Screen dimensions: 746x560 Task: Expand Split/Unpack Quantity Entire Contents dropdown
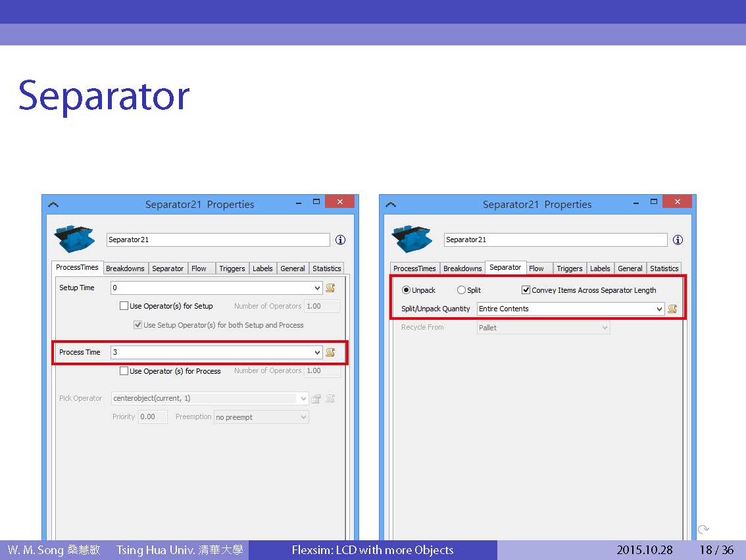pyautogui.click(x=659, y=309)
